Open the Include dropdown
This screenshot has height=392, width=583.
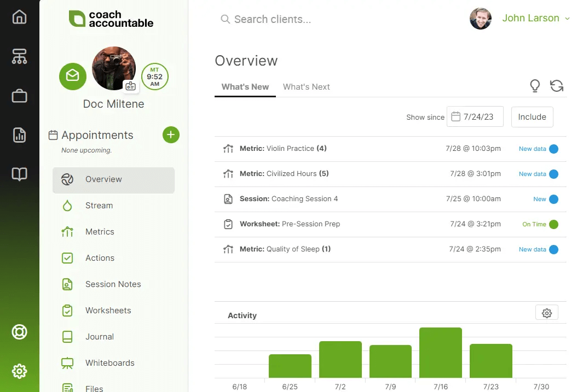pos(532,116)
